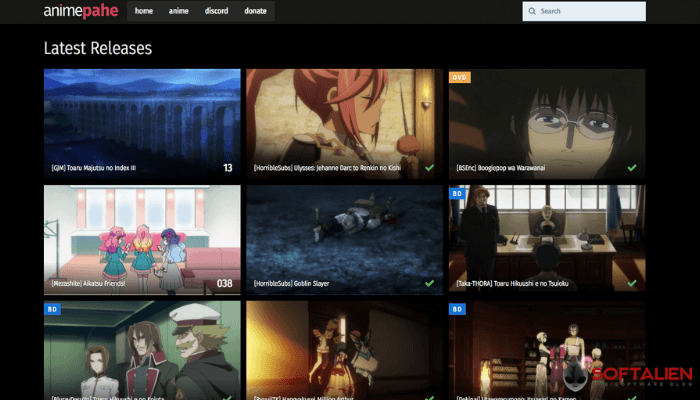Screen dimensions: 700x400
Task: Open the home menu item
Action: 144,11
